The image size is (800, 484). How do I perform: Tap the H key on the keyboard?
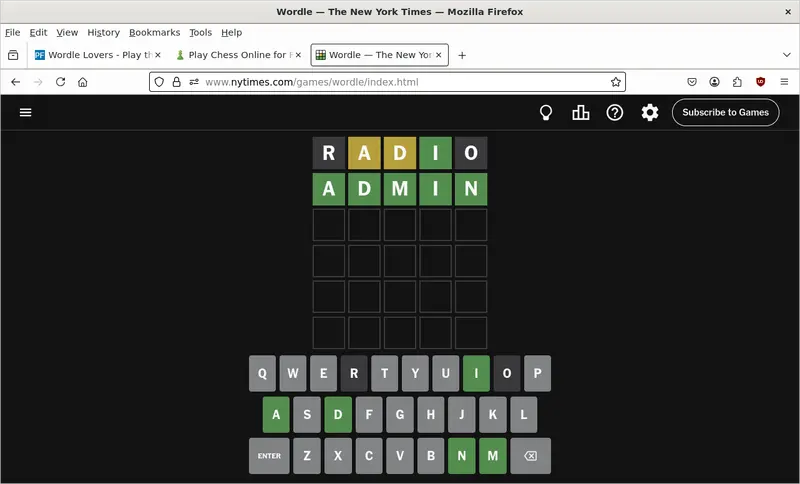point(431,415)
